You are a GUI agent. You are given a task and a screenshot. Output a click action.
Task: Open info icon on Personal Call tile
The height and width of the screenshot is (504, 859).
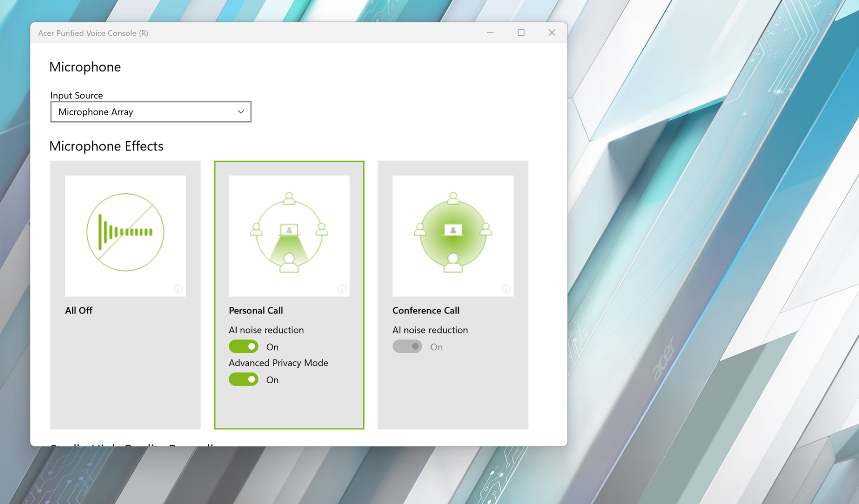[x=342, y=289]
